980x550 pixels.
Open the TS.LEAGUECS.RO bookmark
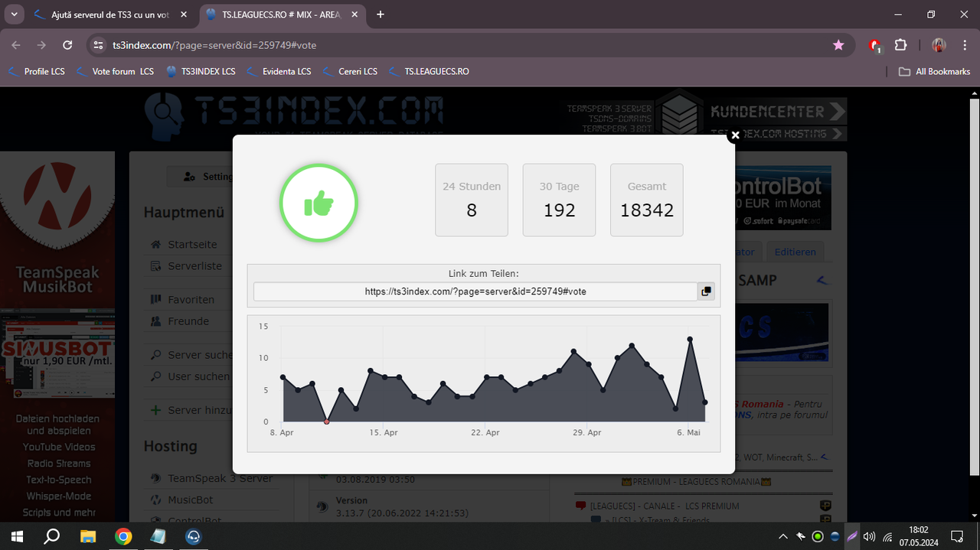430,71
